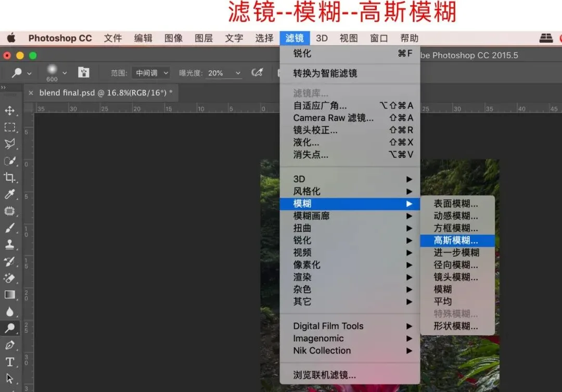Select the Clone Stamp tool
The height and width of the screenshot is (392, 562).
pyautogui.click(x=10, y=244)
